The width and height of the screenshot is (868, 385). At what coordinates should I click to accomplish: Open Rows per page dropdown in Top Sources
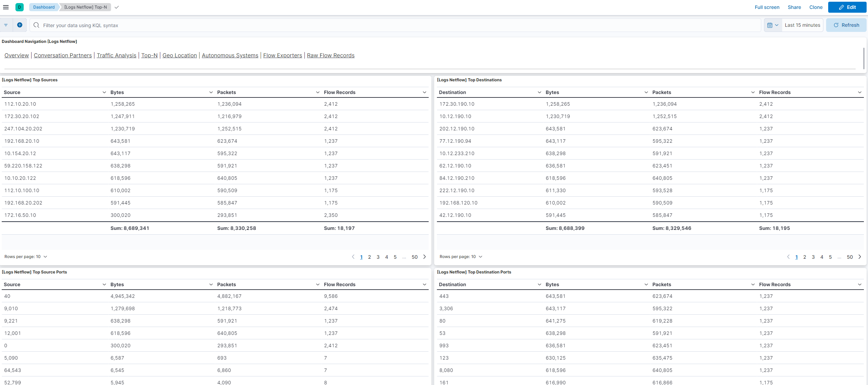click(x=26, y=256)
